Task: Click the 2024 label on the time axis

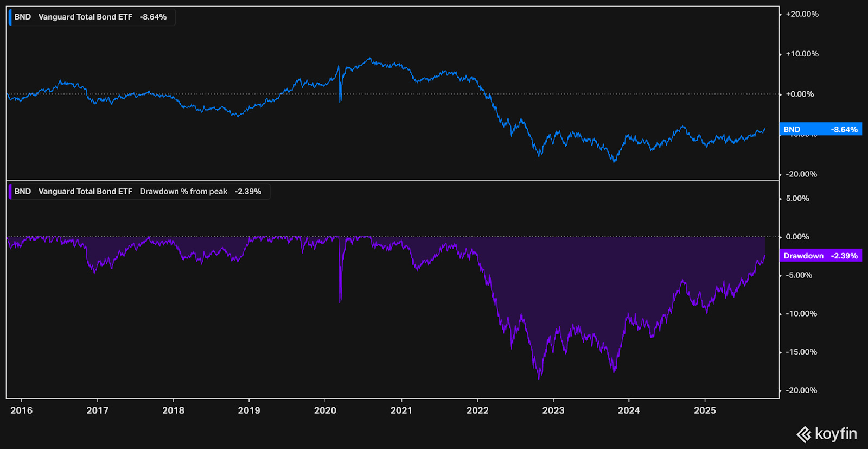Action: click(629, 410)
